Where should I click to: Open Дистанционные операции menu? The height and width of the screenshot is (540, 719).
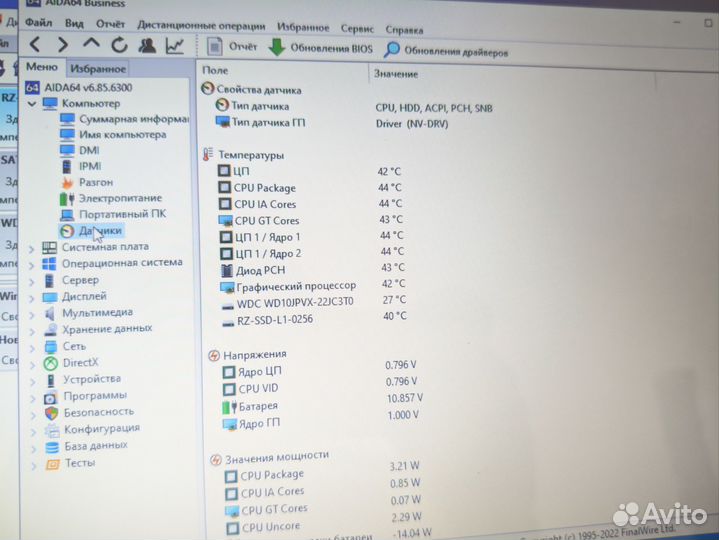pos(201,26)
